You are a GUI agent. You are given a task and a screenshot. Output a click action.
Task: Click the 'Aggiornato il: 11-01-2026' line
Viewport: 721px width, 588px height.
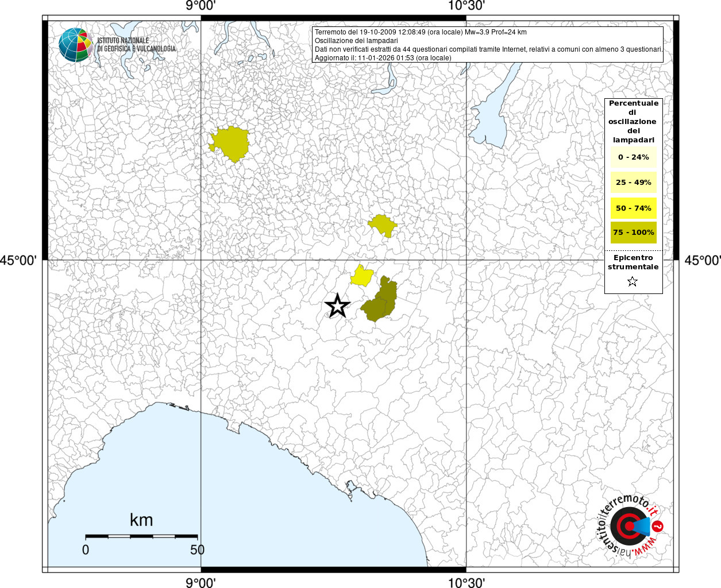pos(383,58)
